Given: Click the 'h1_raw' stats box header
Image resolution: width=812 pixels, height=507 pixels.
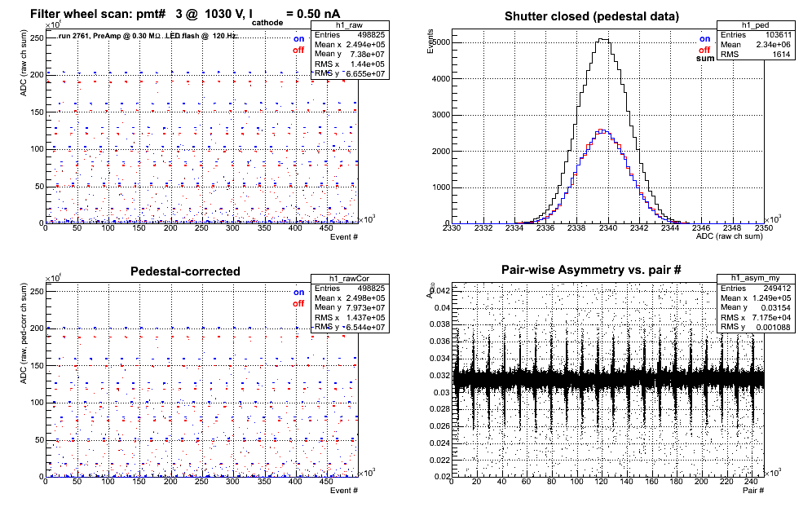Looking at the screenshot, I should pyautogui.click(x=350, y=25).
